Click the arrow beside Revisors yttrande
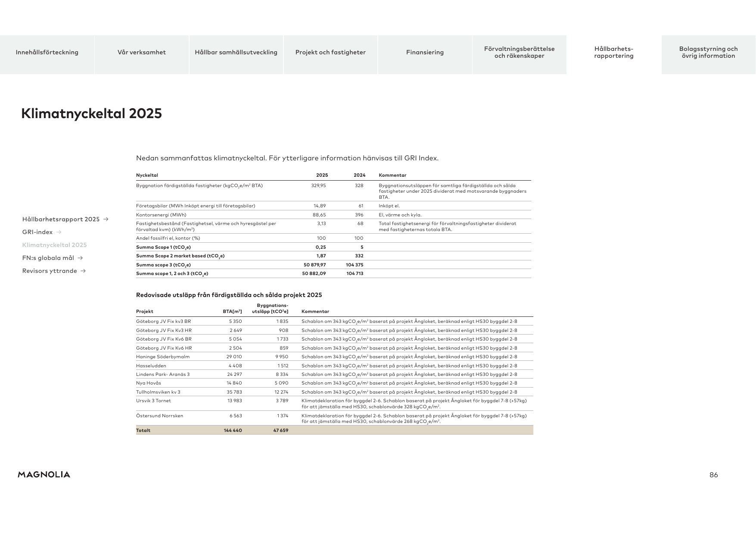Viewport: 756px width, 535px height. coord(83,271)
